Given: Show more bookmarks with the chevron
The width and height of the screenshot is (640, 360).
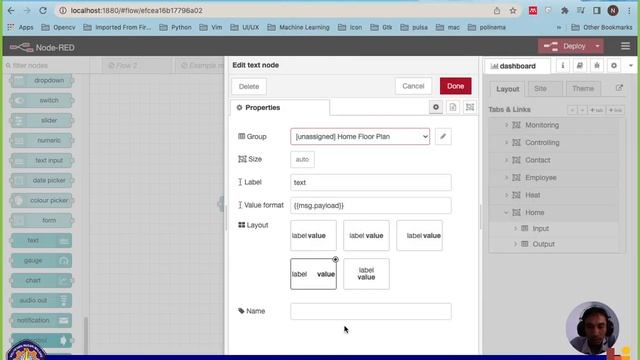Looking at the screenshot, I should click(559, 27).
